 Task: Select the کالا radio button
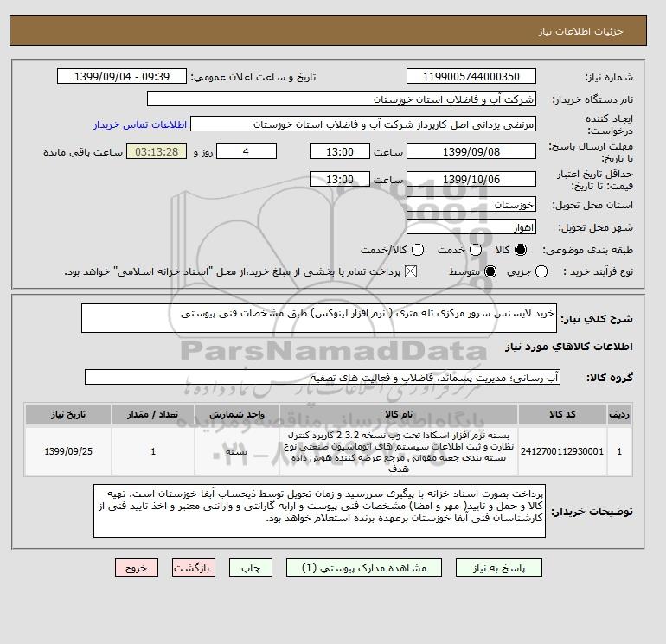521,250
